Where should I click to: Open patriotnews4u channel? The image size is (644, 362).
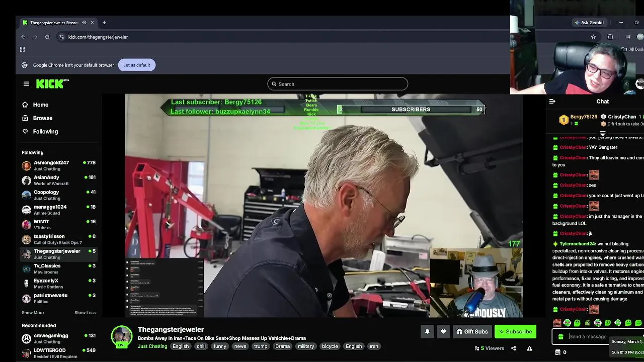(x=58, y=298)
